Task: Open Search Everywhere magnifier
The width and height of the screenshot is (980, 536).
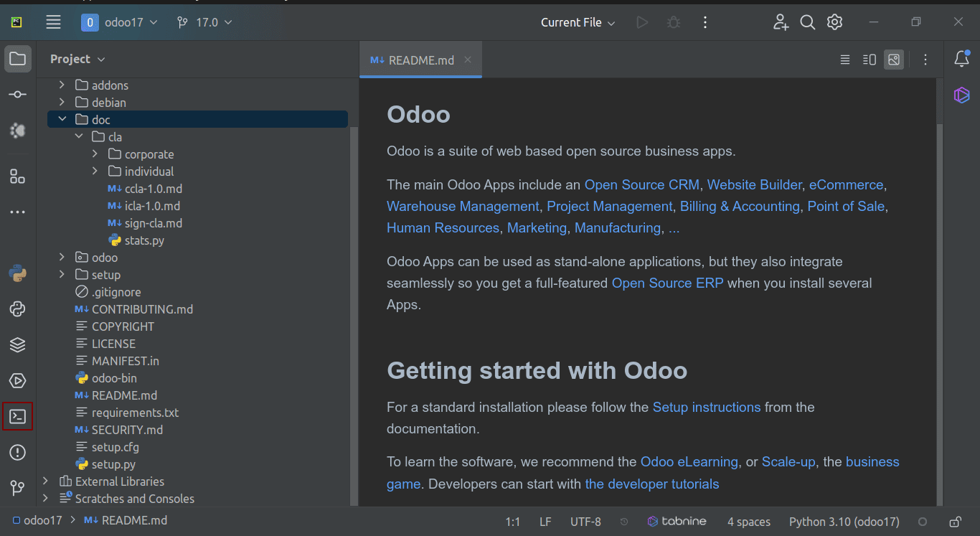Action: [x=808, y=22]
